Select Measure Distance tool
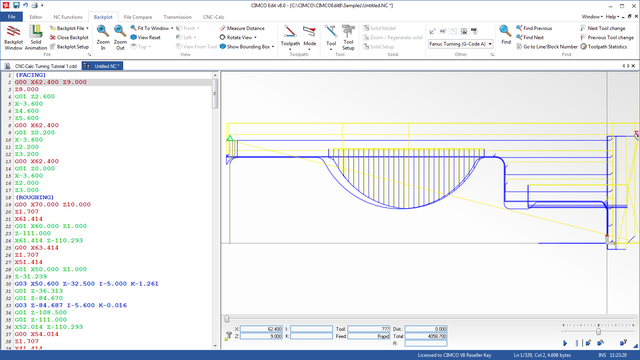Screen dimensions: 640x360 (x=242, y=28)
